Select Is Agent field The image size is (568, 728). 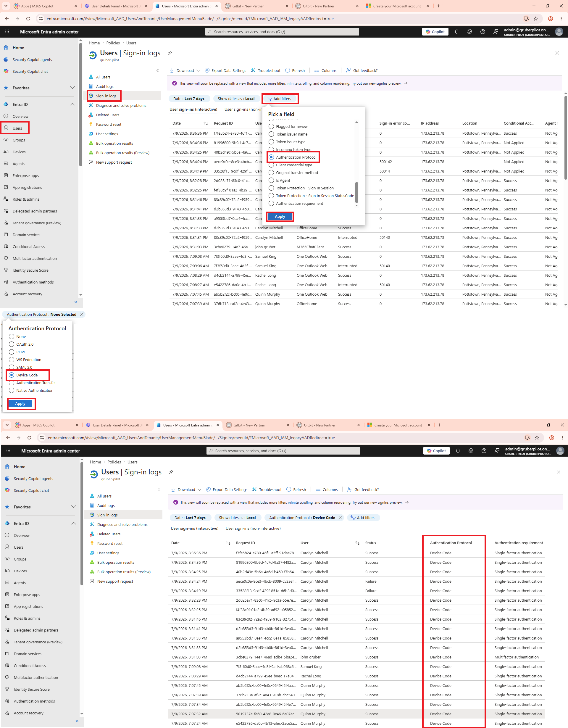tap(280, 180)
